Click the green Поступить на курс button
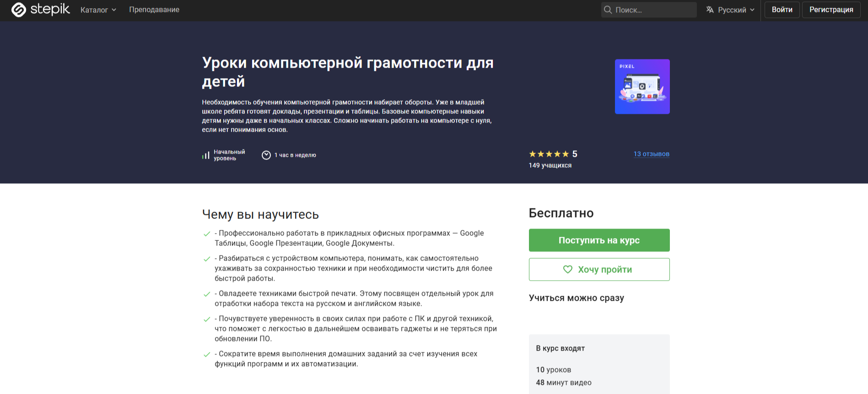Image resolution: width=868 pixels, height=394 pixels. [x=599, y=240]
